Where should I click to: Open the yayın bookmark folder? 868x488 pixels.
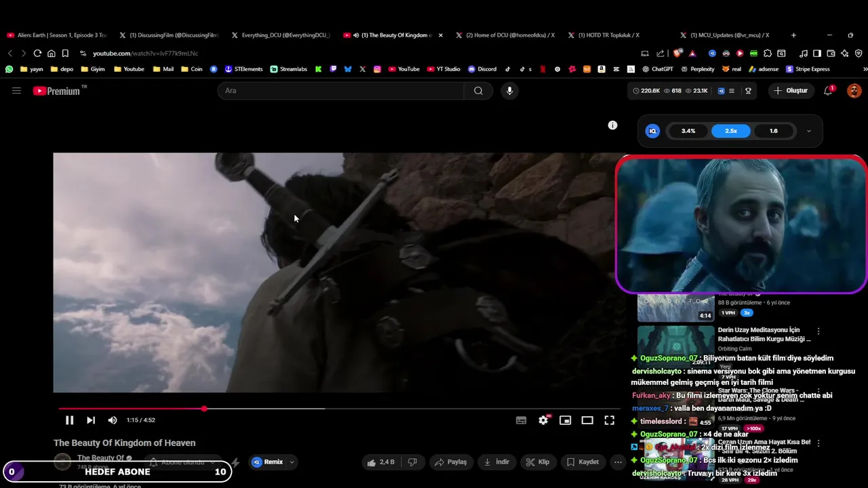click(x=32, y=69)
